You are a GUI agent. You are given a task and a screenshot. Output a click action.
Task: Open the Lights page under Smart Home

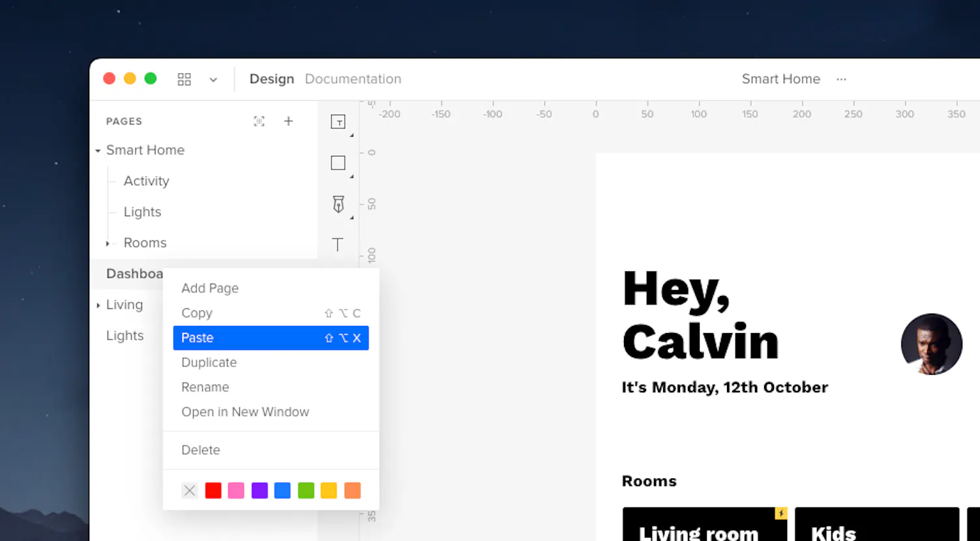click(142, 212)
